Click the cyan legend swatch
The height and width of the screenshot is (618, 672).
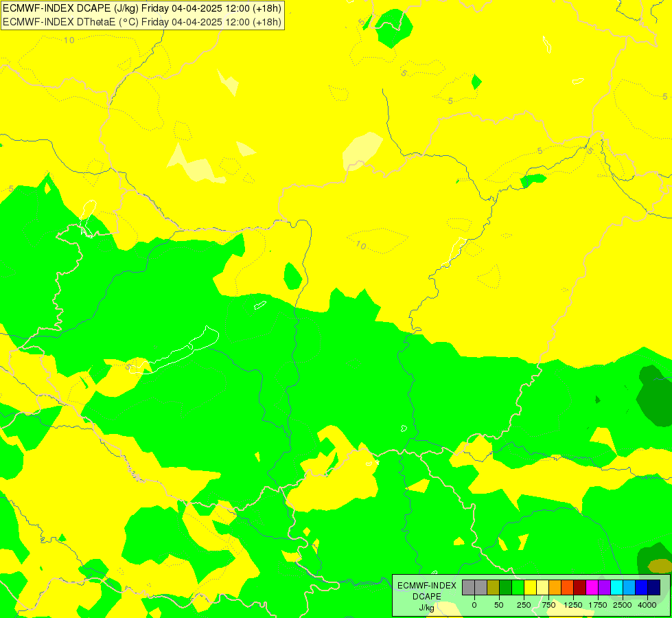[616, 587]
